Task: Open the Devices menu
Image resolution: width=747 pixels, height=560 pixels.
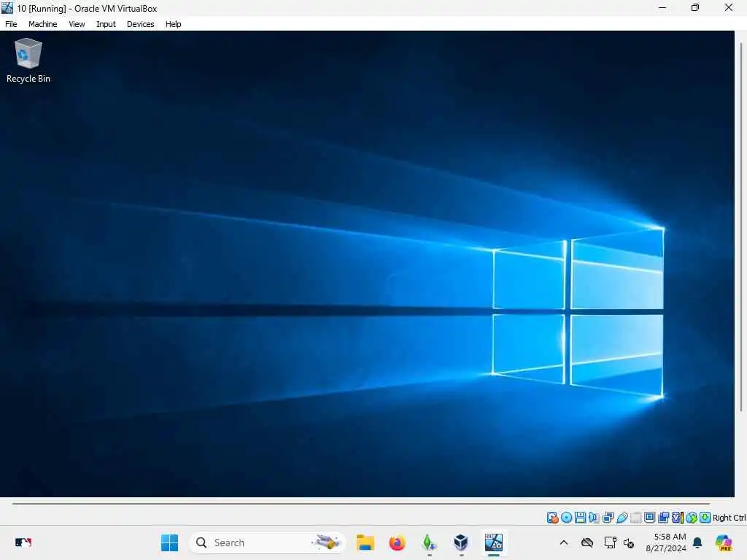Action: [x=140, y=24]
